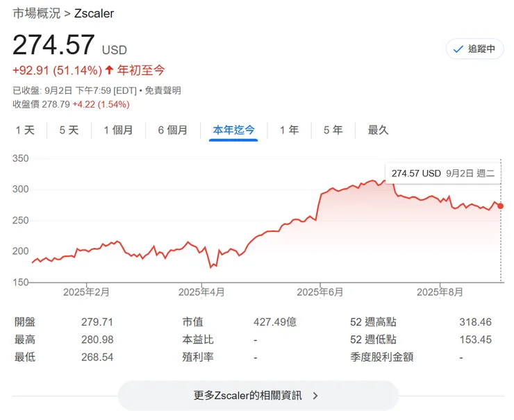The width and height of the screenshot is (514, 420).
Task: Click the 52 週低點 label
Action: coord(373,339)
